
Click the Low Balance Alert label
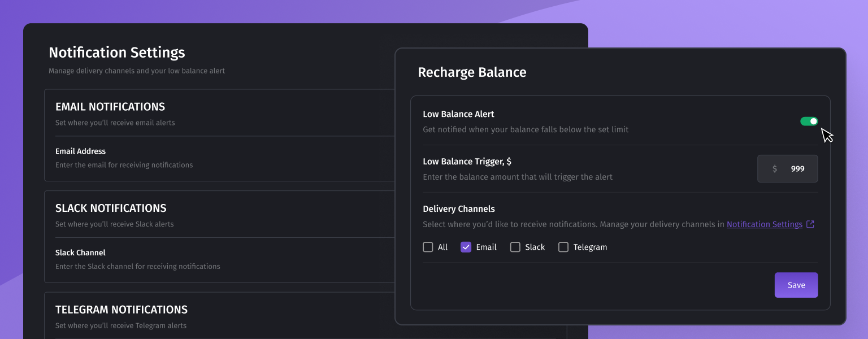pos(458,114)
